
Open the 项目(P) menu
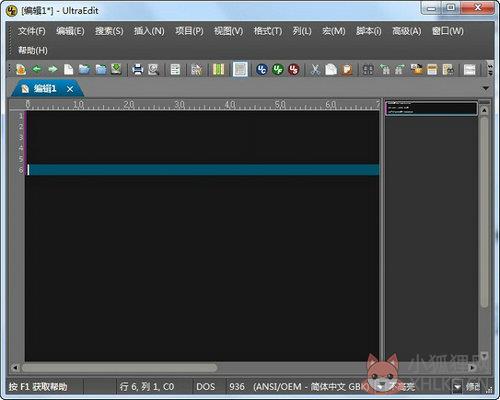tap(189, 31)
